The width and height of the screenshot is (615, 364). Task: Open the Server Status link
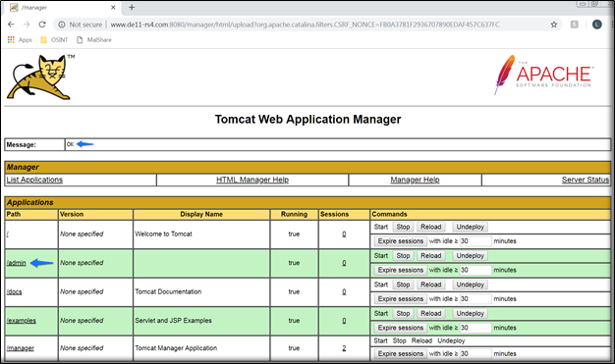[586, 180]
